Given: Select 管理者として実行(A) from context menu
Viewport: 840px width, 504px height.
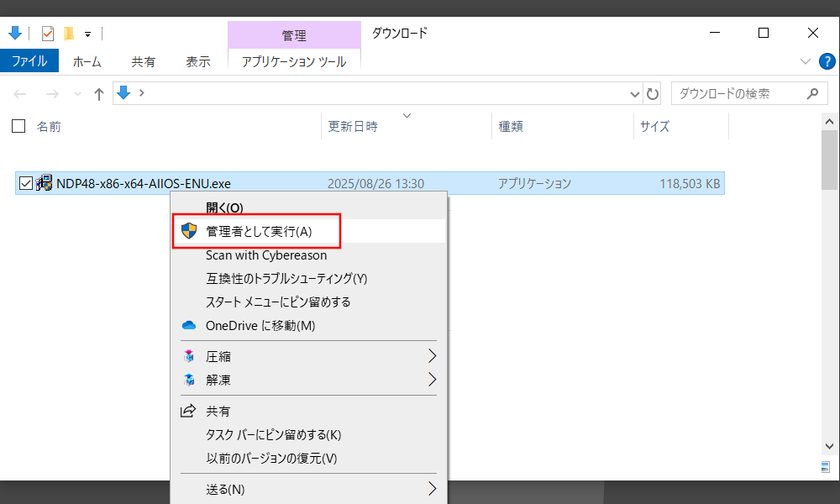Looking at the screenshot, I should tap(259, 232).
